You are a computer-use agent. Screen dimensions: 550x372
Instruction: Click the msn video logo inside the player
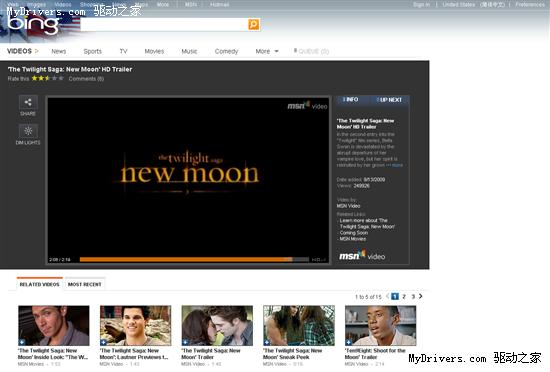tap(307, 106)
